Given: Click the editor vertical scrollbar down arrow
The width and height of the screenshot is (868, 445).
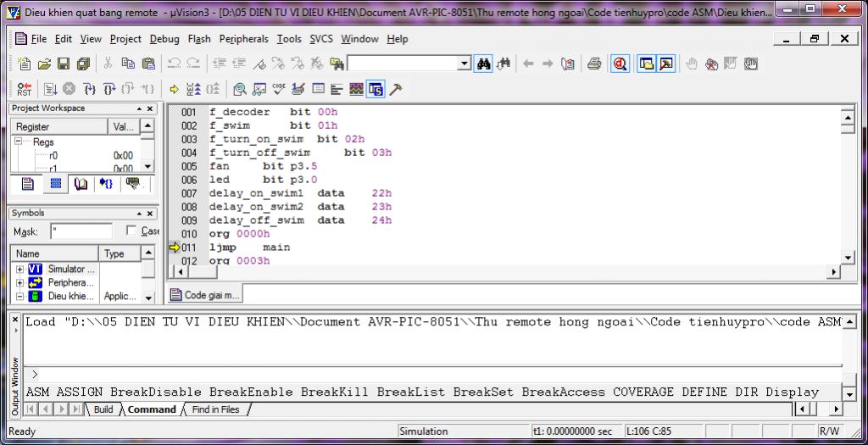Looking at the screenshot, I should pos(848,258).
